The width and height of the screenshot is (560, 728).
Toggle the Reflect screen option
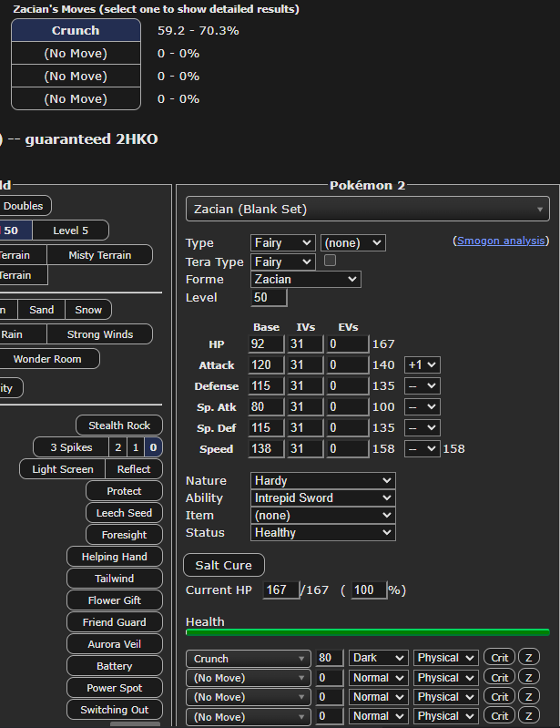coord(134,469)
